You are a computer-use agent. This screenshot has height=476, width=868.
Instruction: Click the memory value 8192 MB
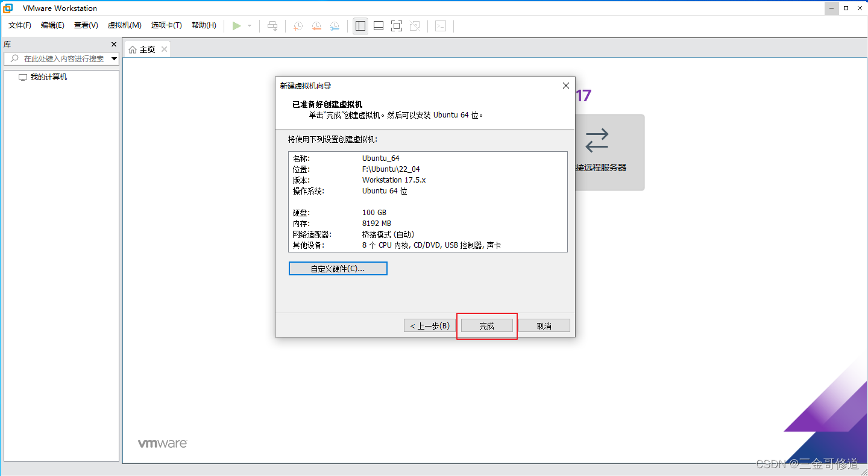[x=377, y=224]
